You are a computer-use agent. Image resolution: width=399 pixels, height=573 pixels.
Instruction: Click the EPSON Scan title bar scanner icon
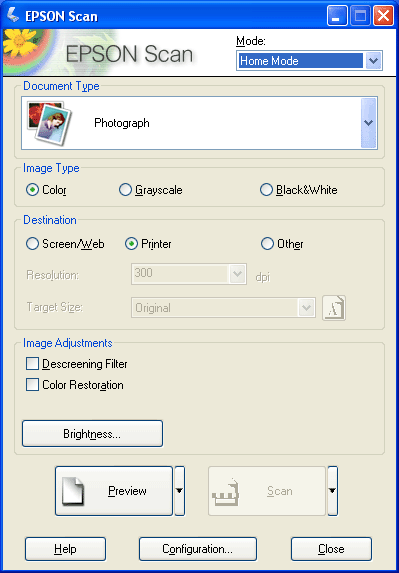coord(13,15)
